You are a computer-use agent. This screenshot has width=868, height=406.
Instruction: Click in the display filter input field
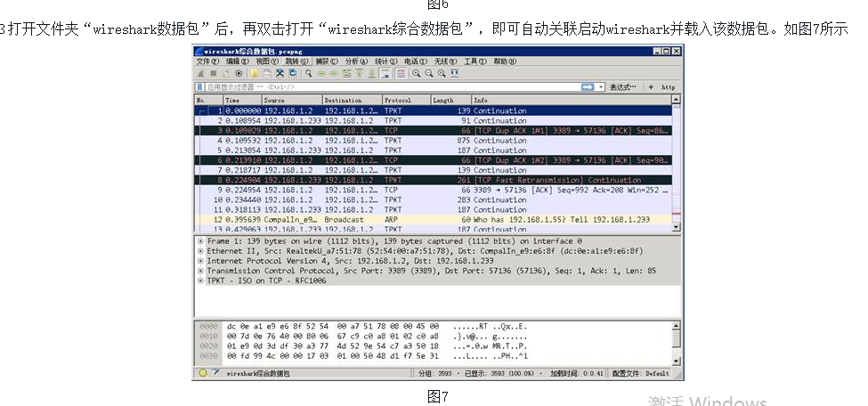tap(392, 87)
